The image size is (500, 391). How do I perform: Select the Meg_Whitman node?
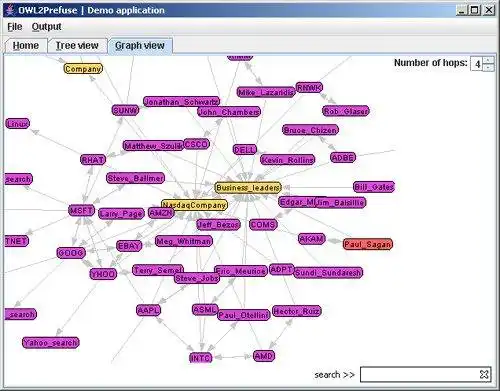tap(184, 241)
